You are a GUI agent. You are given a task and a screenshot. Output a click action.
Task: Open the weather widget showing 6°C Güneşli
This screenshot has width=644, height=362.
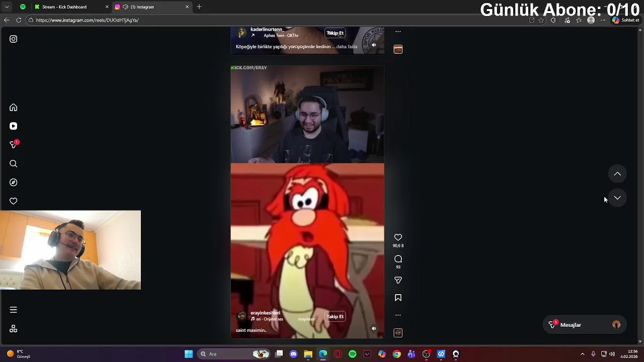click(x=19, y=354)
